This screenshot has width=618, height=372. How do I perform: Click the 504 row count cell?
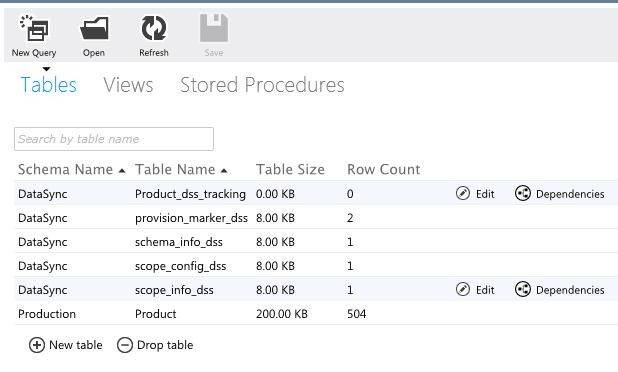(x=357, y=314)
